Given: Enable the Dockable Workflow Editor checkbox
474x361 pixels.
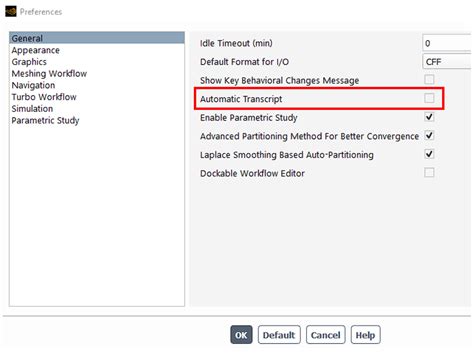Looking at the screenshot, I should pyautogui.click(x=429, y=173).
